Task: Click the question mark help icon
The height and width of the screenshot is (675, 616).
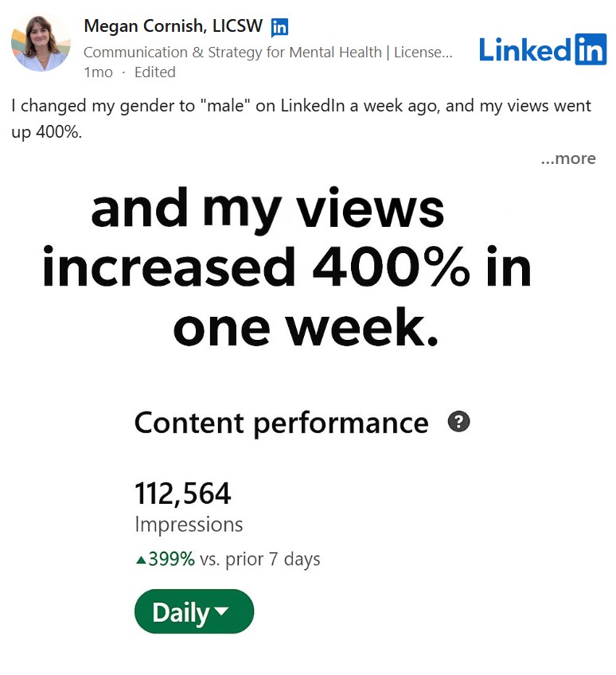Action: pos(458,422)
